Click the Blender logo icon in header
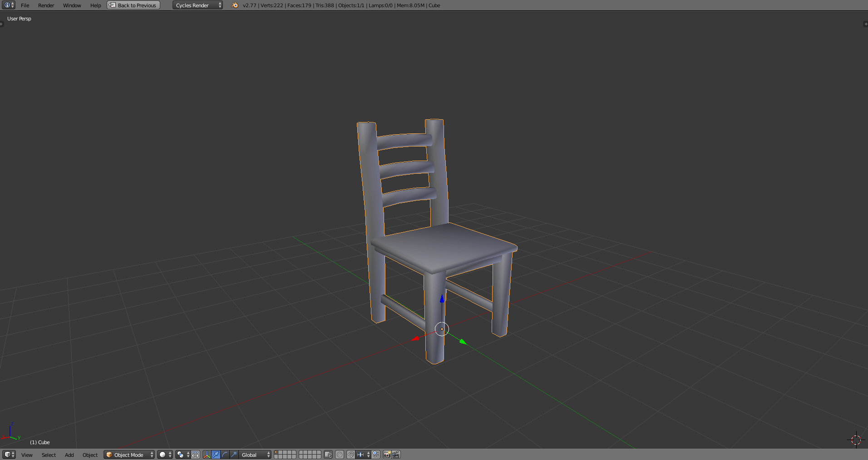The width and height of the screenshot is (868, 460). pyautogui.click(x=234, y=5)
